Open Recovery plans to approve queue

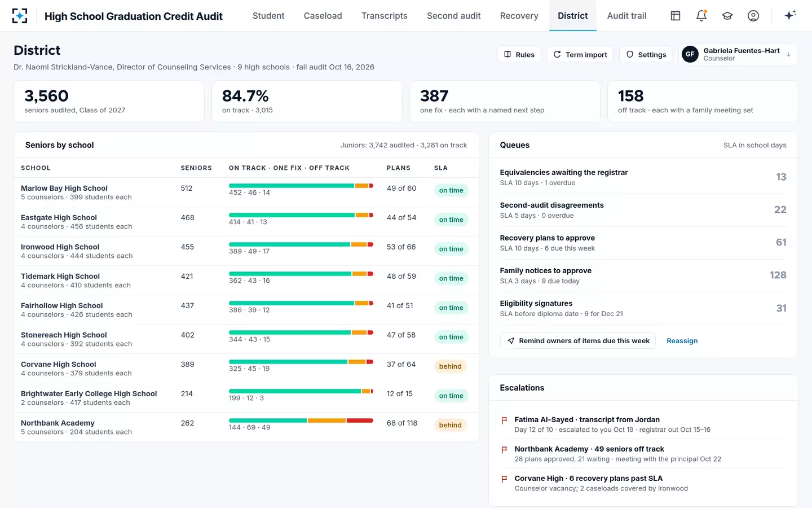point(643,243)
